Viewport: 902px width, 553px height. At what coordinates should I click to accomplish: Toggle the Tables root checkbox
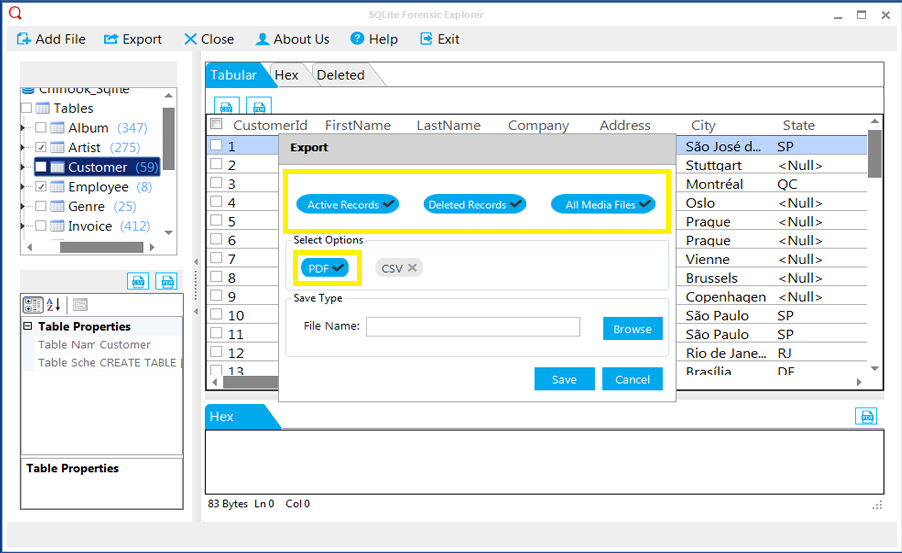[26, 108]
